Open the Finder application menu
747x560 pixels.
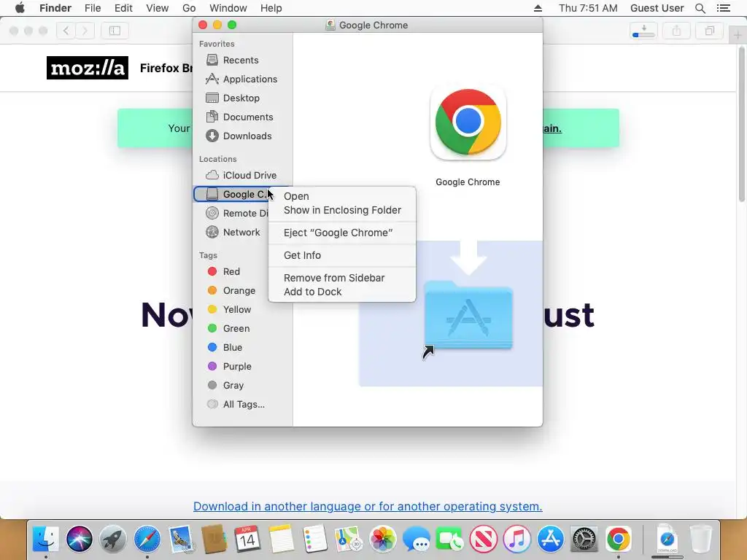(x=55, y=8)
